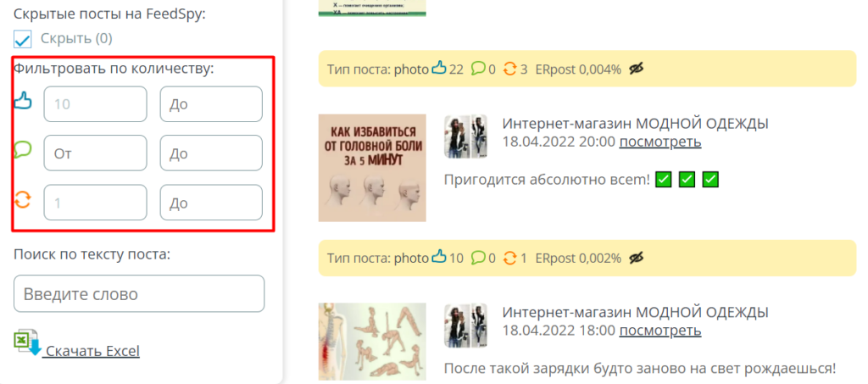Click the group avatar of the 20:00 post
The height and width of the screenshot is (384, 868).
tap(466, 136)
